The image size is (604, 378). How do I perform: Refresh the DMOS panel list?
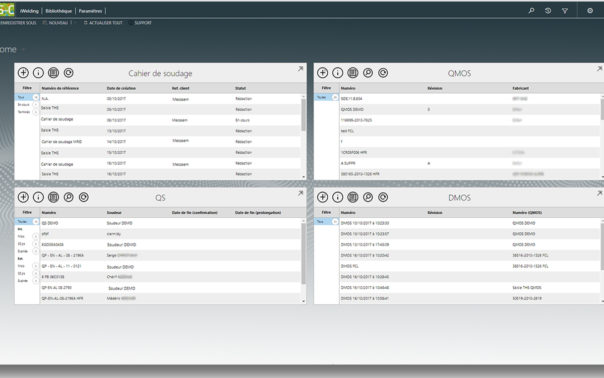(383, 197)
